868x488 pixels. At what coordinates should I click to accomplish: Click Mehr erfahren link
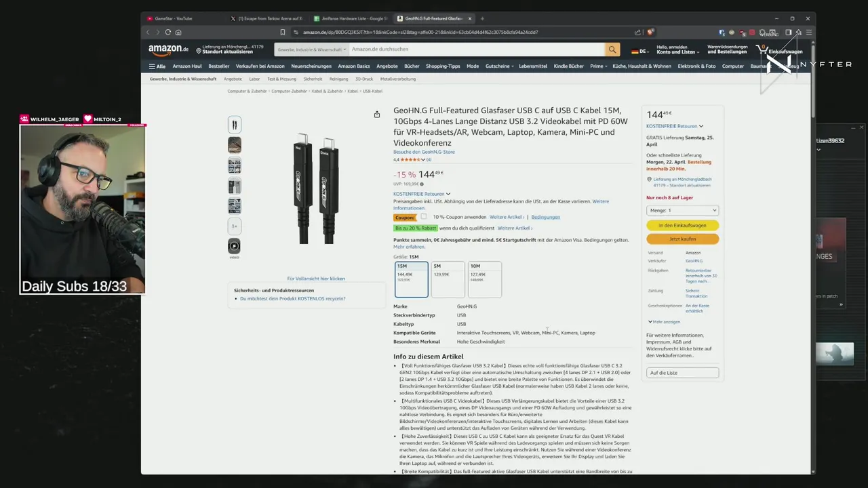click(x=409, y=247)
